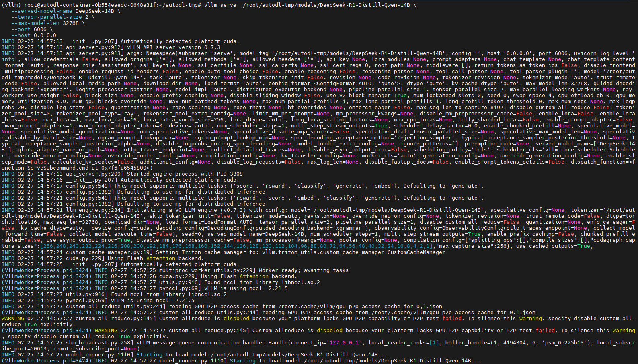Click the 'vllm serve' command at the prompt
Screen dimensions: 638x364
click(220, 5)
